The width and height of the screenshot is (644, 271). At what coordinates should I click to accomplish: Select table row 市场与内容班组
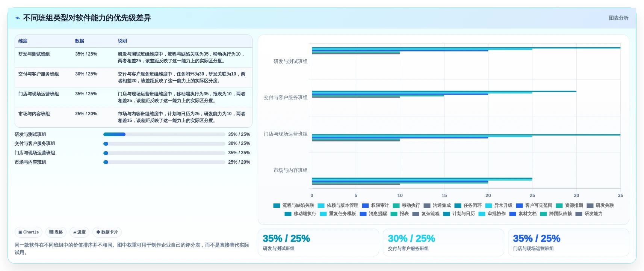click(x=133, y=117)
